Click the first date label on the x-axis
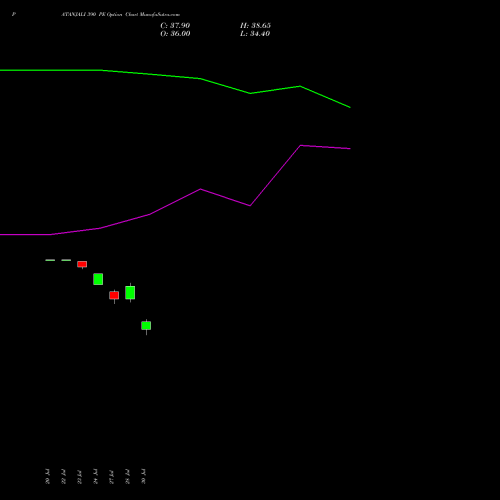Viewport: 500px width, 500px height. point(48,476)
